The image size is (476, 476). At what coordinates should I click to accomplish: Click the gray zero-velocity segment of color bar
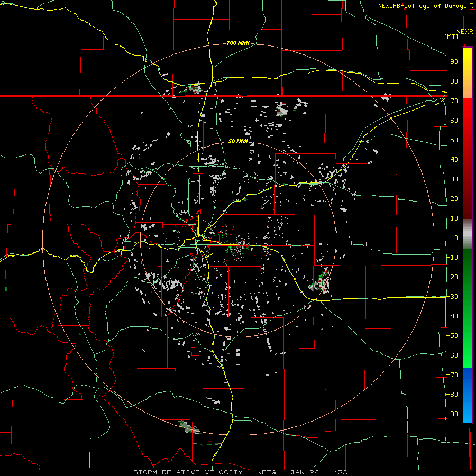(467, 234)
